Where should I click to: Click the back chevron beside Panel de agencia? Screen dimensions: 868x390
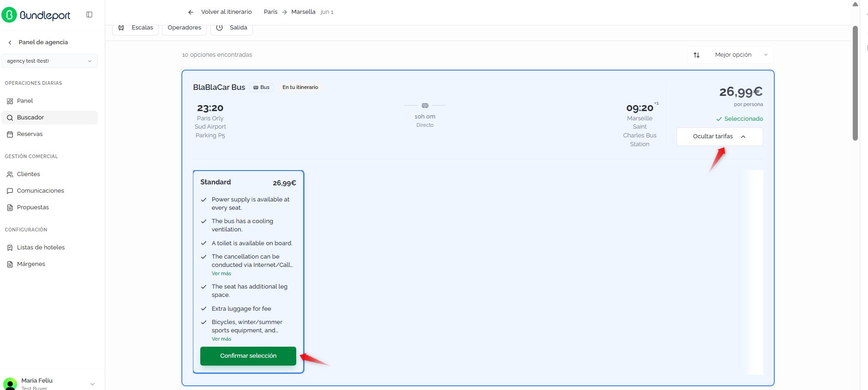point(10,42)
